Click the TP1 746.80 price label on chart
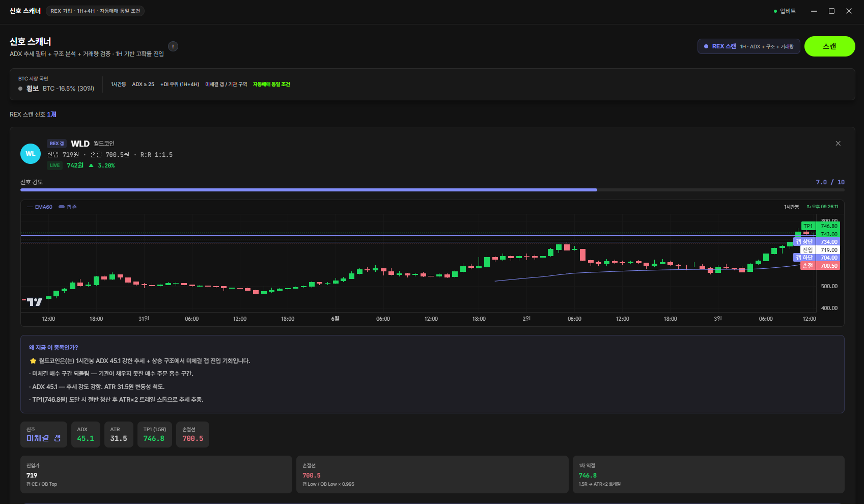Image resolution: width=864 pixels, height=504 pixels. [x=820, y=226]
